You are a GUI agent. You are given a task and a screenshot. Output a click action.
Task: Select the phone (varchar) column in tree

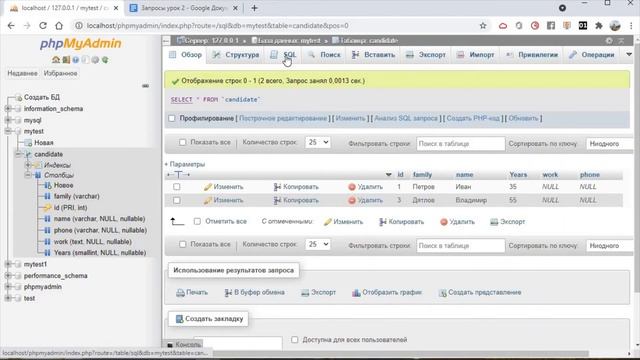pos(100,230)
